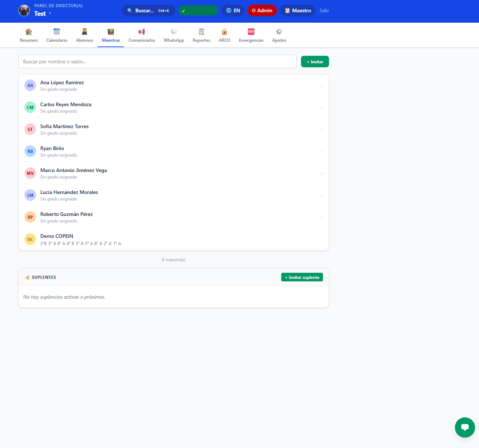Image resolution: width=479 pixels, height=448 pixels.
Task: Click the waving hand Suplentes icon
Action: click(27, 277)
